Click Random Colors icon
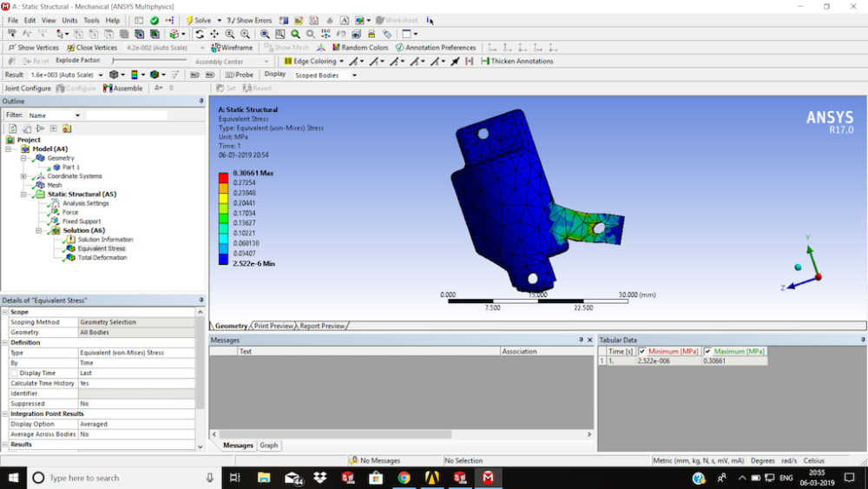The width and height of the screenshot is (868, 489). pos(360,48)
